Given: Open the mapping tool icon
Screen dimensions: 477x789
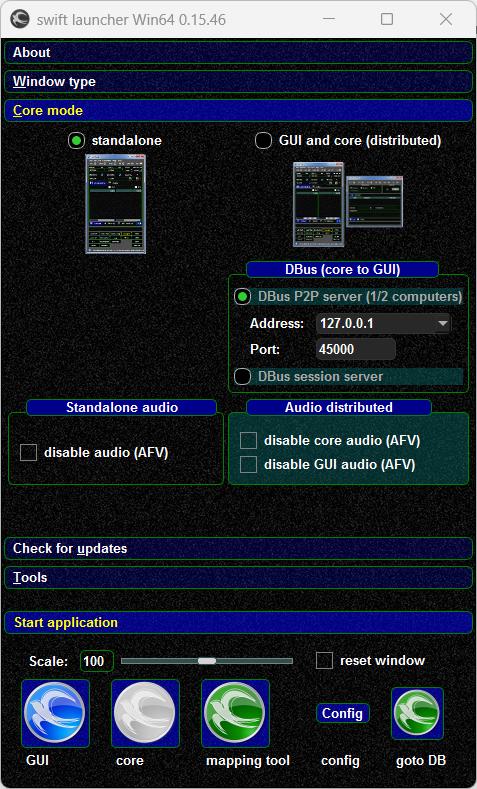Looking at the screenshot, I should pyautogui.click(x=235, y=714).
